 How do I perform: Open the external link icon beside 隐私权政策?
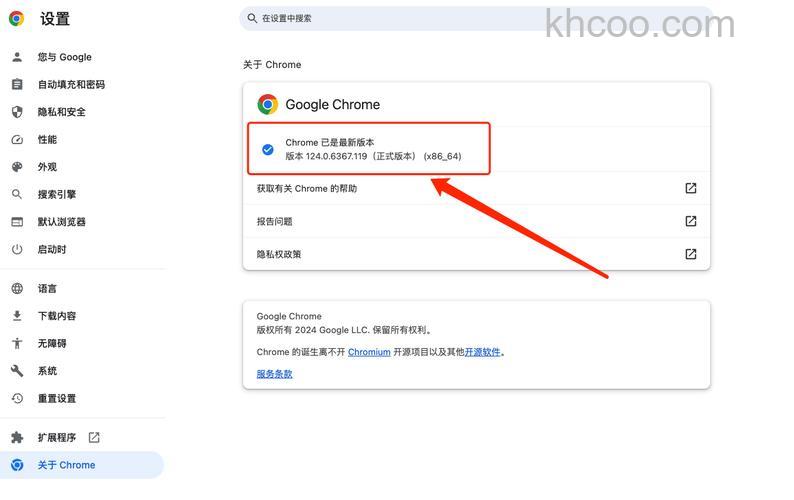(691, 254)
